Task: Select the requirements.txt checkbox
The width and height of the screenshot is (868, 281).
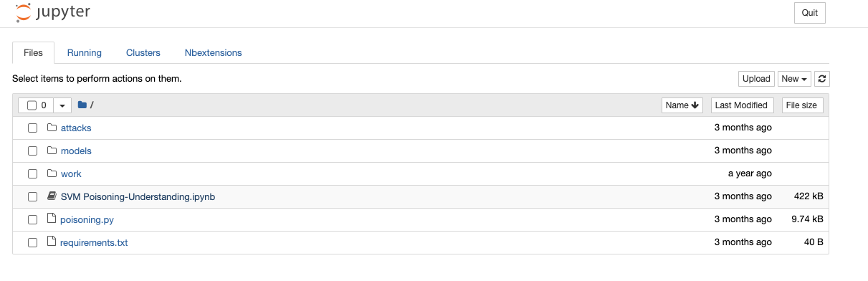Action: click(x=32, y=243)
